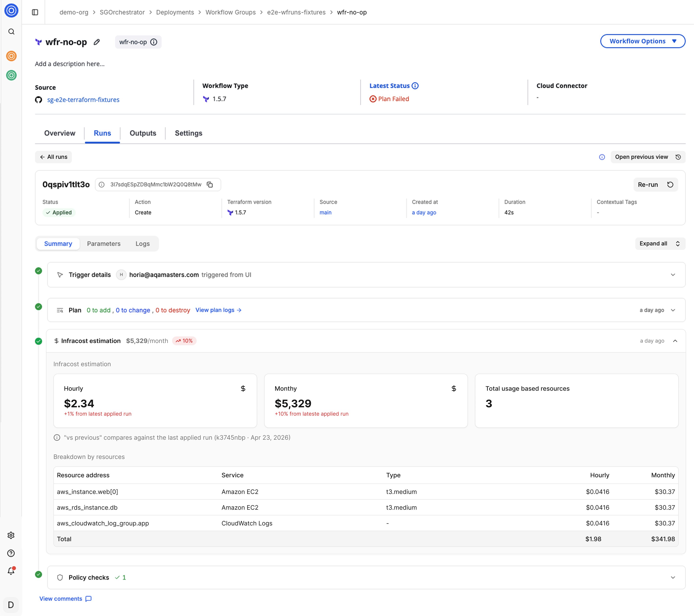Click aws_rds_instance.db resource row
Viewport: 694px width, 616px height.
(366, 508)
